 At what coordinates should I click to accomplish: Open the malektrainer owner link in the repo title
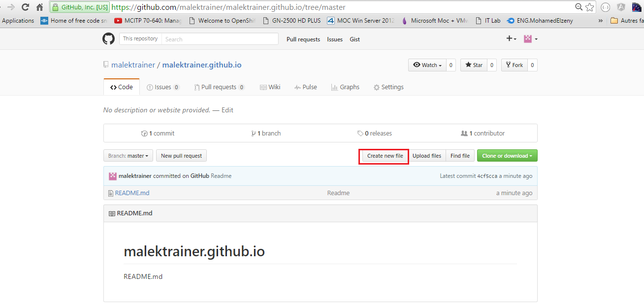tap(133, 65)
